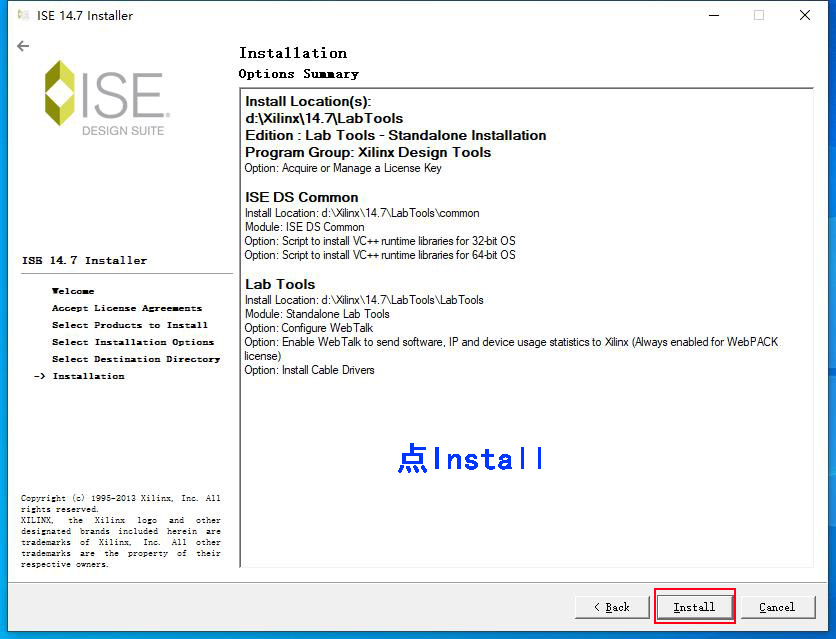Click the installer title bar icon

[23, 15]
